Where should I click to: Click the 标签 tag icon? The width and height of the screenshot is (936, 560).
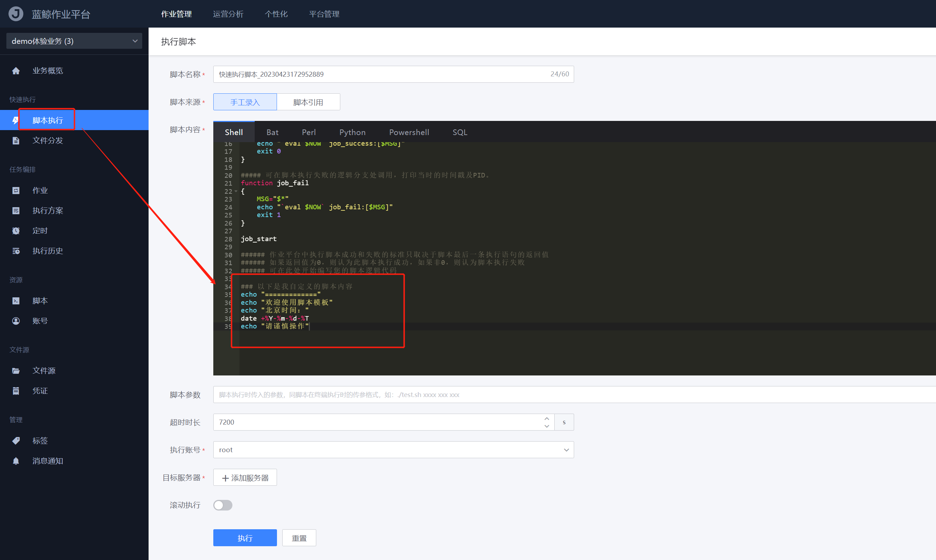[x=16, y=441]
